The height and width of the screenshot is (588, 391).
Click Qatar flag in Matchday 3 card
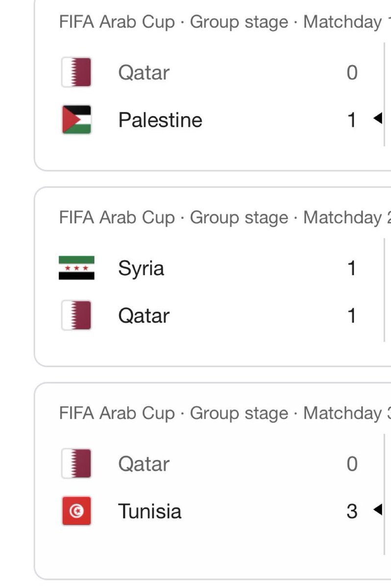(x=76, y=464)
